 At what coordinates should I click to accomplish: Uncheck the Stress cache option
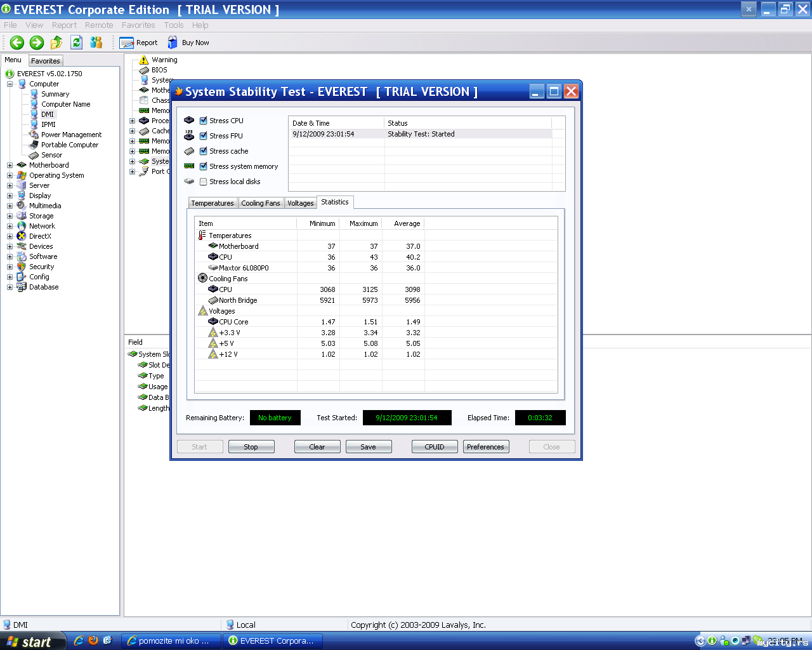204,151
